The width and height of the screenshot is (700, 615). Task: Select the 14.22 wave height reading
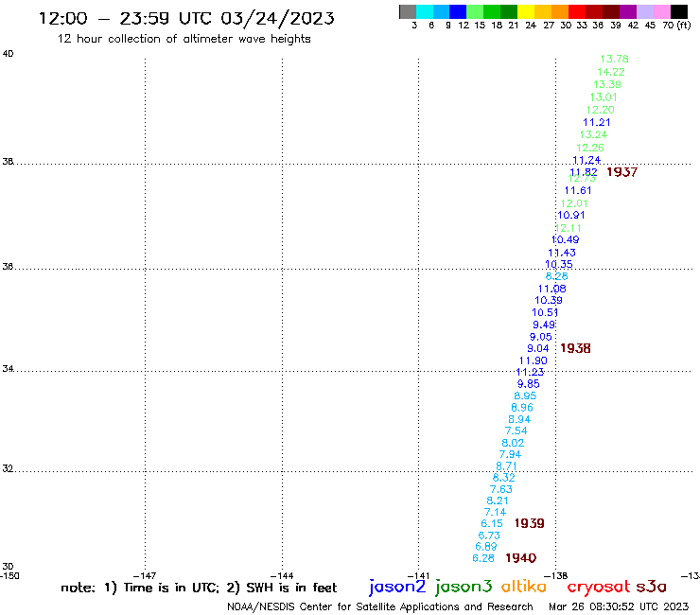tap(611, 72)
